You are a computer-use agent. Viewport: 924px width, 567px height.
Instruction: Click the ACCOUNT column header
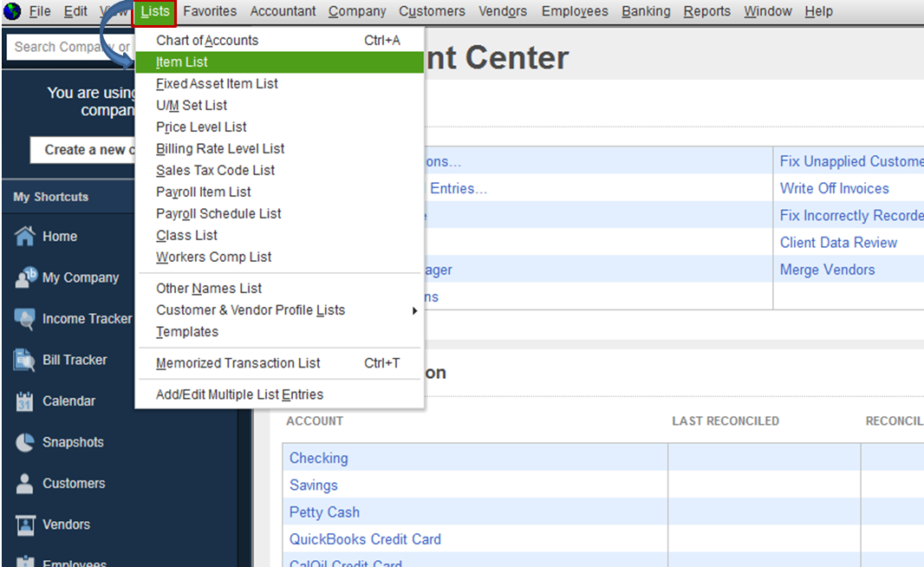[x=315, y=420]
